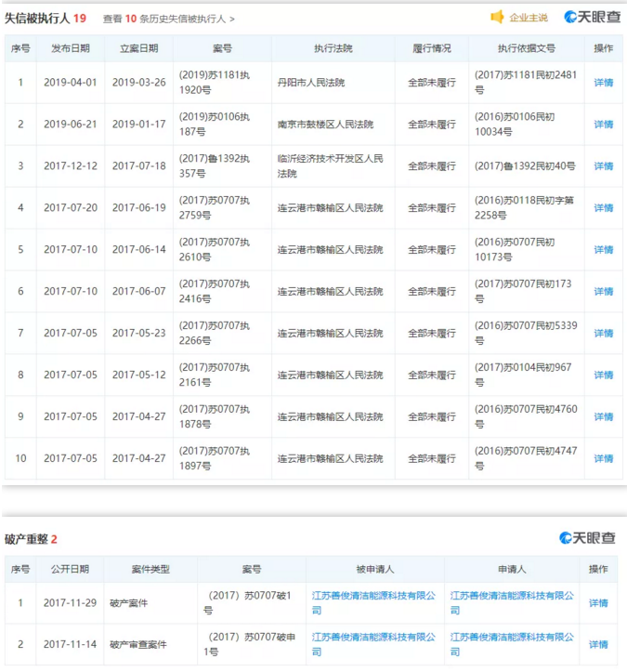View the 10 historical 失信被执行人 records link
This screenshot has width=627, height=672.
[x=169, y=19]
